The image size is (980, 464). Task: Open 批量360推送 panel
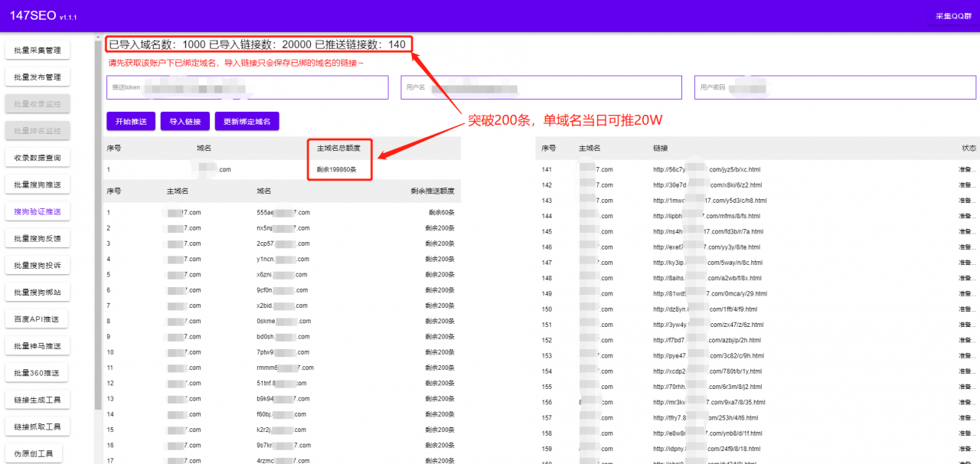tap(37, 371)
